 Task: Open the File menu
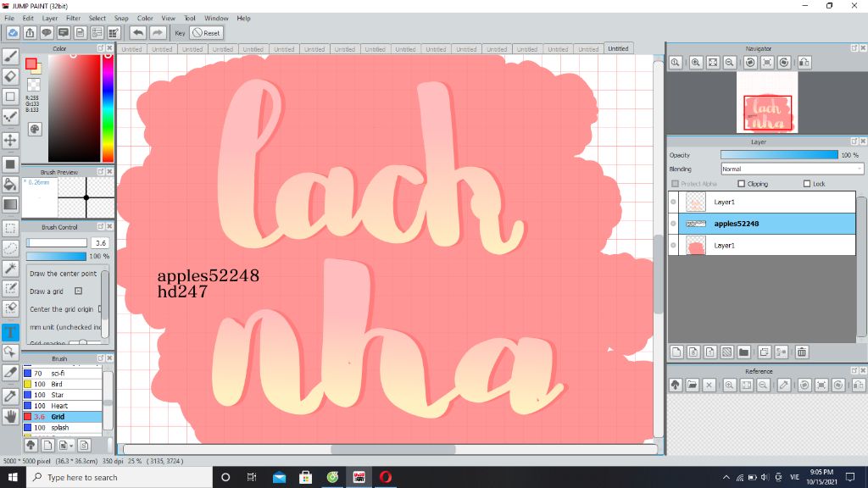click(x=9, y=19)
